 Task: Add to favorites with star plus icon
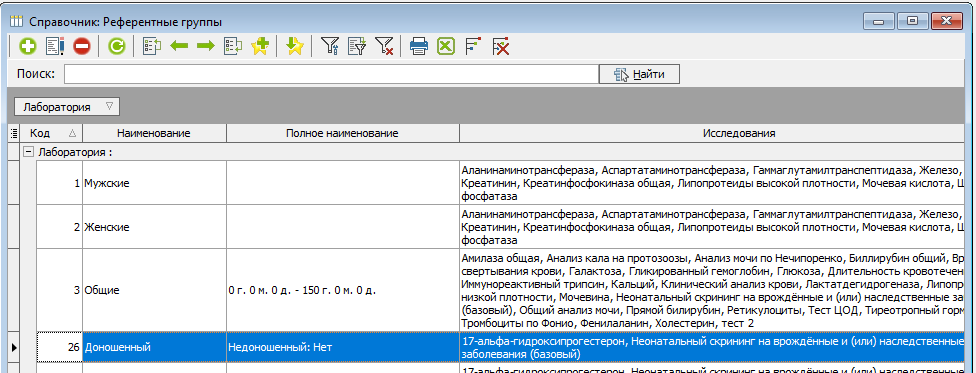[260, 46]
